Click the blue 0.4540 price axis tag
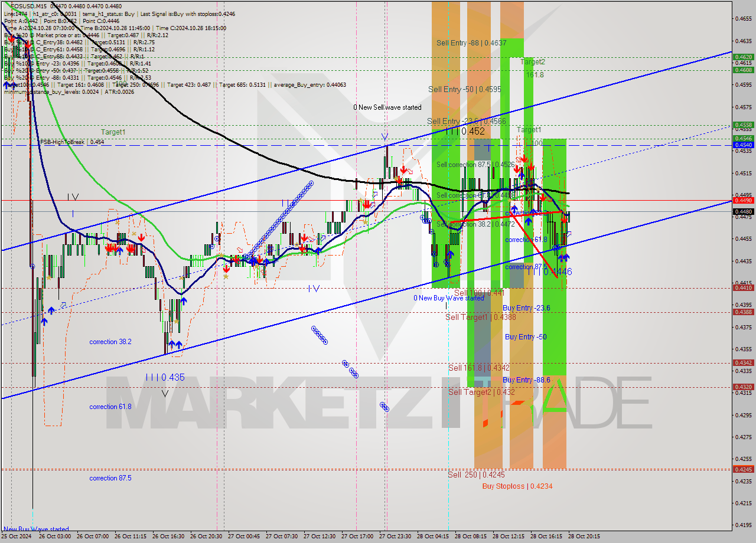This screenshot has height=543, width=756. click(x=743, y=145)
